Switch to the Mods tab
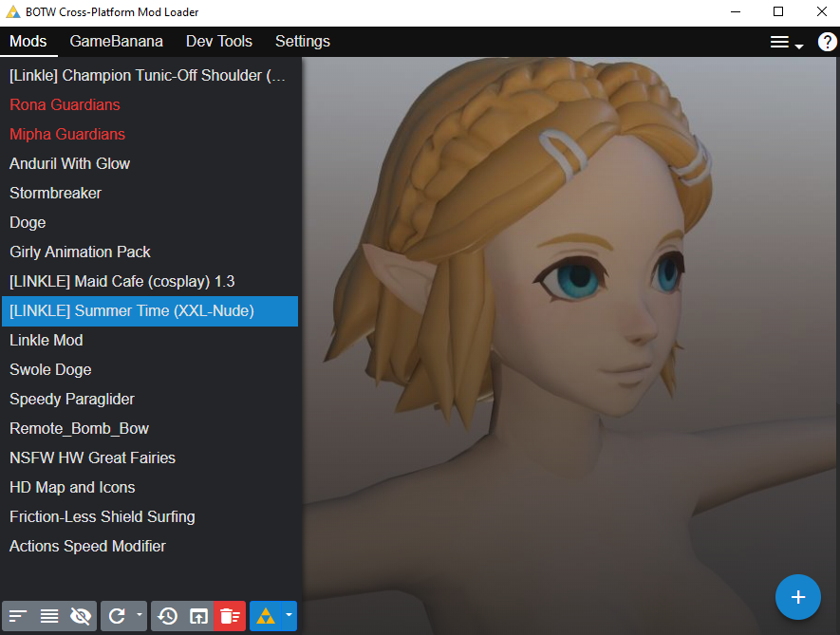This screenshot has height=635, width=840. [28, 41]
